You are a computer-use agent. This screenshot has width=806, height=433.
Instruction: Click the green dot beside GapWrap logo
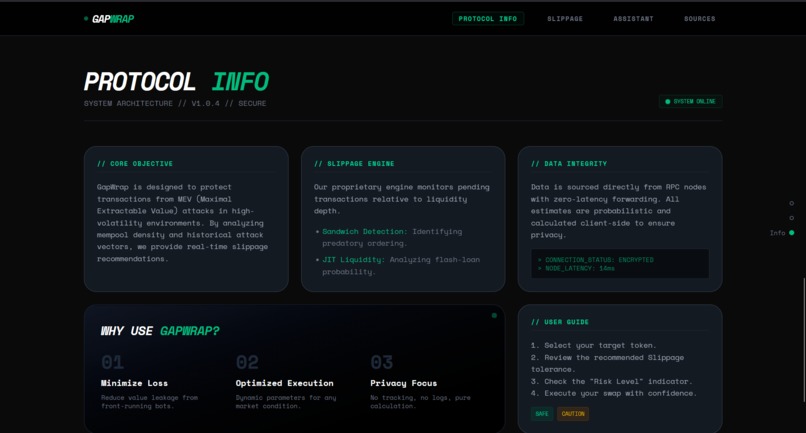(86, 19)
